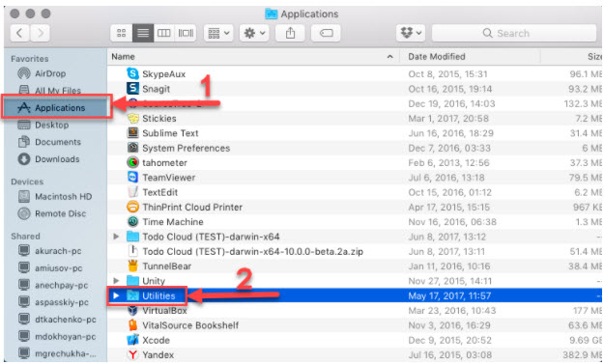
Task: Open the arrange items dropdown
Action: 218,33
